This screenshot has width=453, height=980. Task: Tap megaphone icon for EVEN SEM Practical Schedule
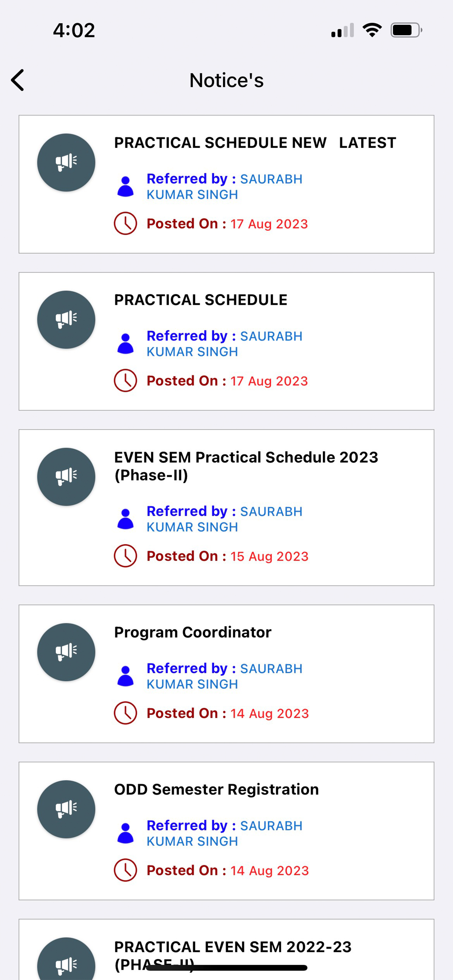pyautogui.click(x=66, y=477)
